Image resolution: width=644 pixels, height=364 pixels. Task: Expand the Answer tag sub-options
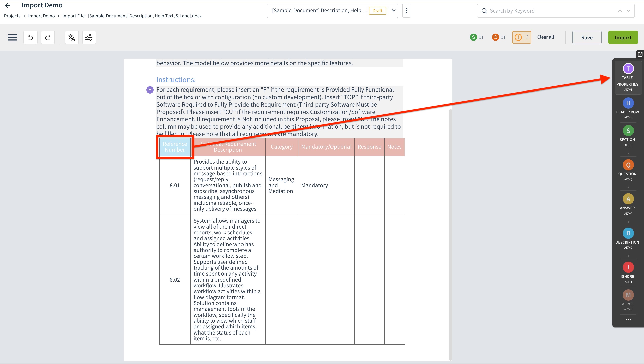(x=628, y=222)
